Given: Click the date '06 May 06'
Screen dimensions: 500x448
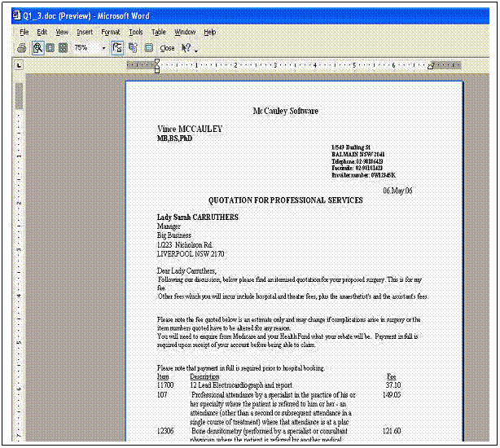Looking at the screenshot, I should pos(397,191).
